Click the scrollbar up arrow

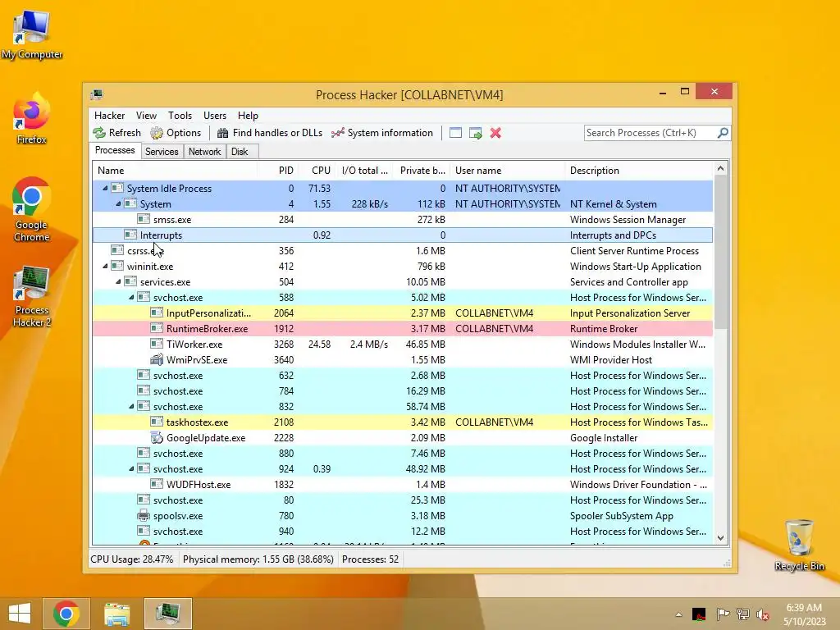(x=720, y=169)
